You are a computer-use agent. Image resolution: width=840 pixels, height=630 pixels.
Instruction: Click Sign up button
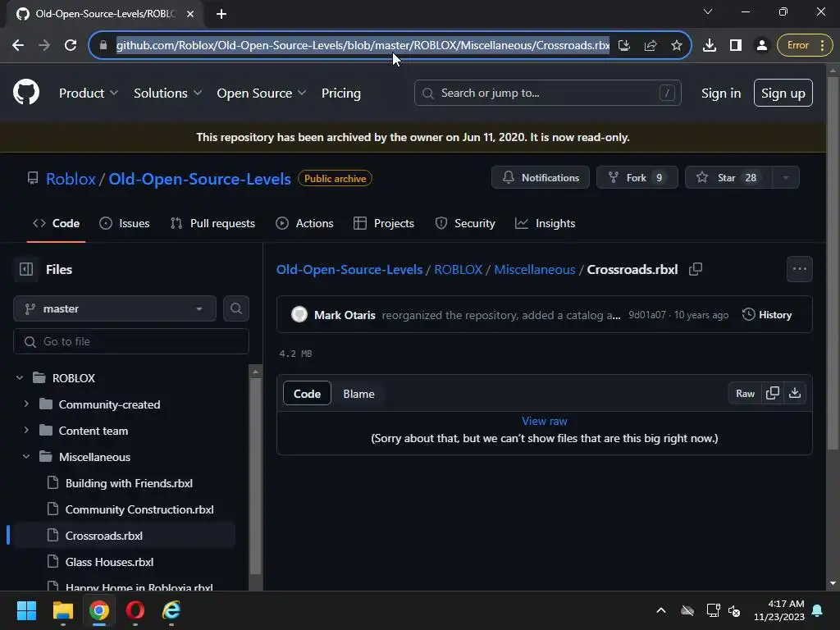pyautogui.click(x=783, y=93)
